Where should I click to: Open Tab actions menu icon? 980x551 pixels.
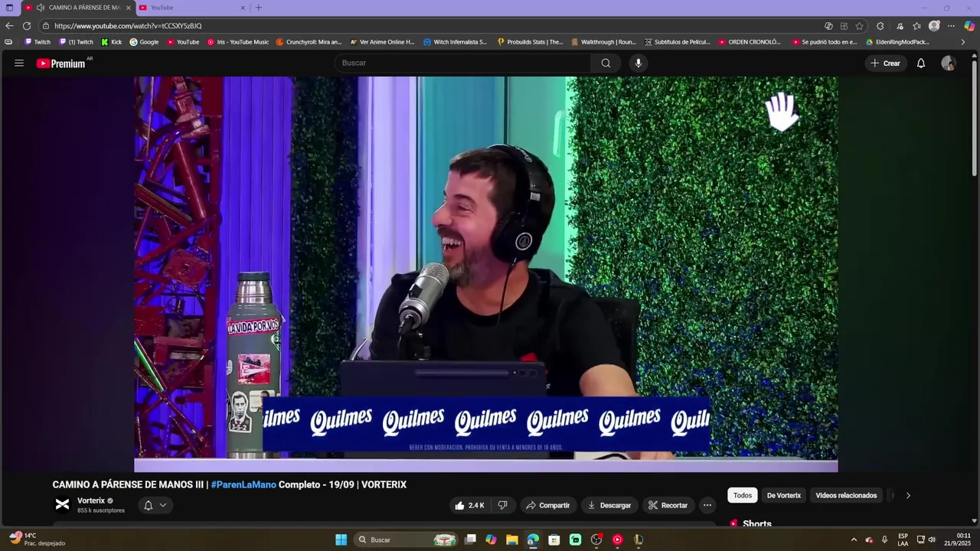9,8
